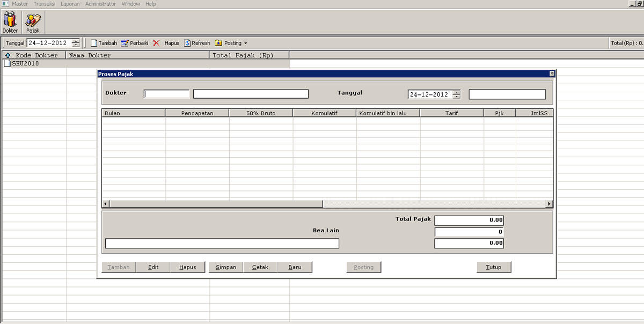
Task: Open the Transaksi menu
Action: [x=45, y=4]
